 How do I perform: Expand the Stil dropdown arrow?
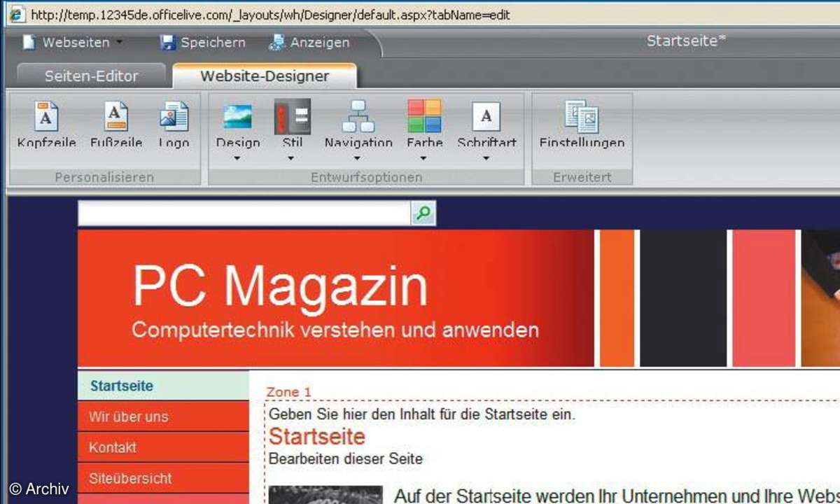tap(291, 159)
